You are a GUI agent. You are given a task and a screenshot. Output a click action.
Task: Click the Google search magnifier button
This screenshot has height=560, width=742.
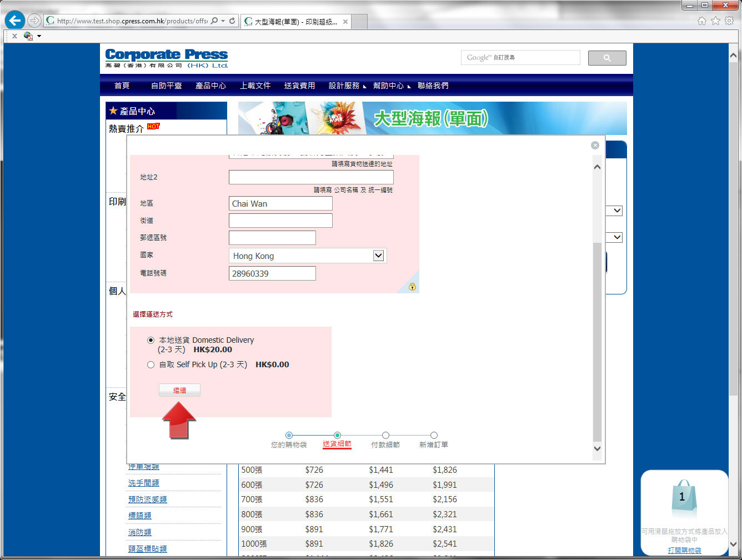point(606,58)
